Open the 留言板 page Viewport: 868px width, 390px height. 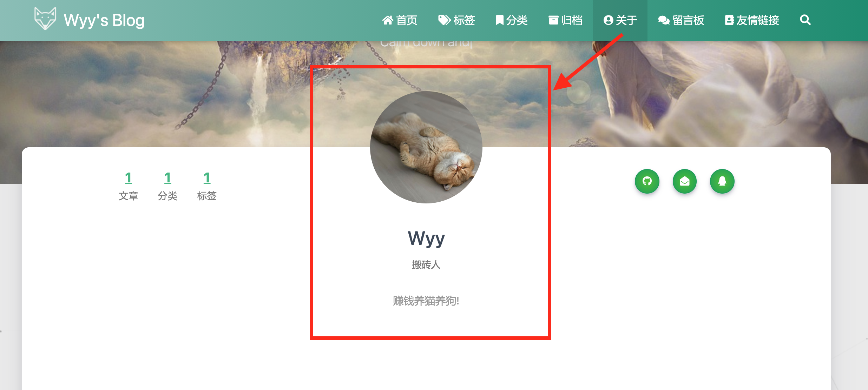click(681, 20)
